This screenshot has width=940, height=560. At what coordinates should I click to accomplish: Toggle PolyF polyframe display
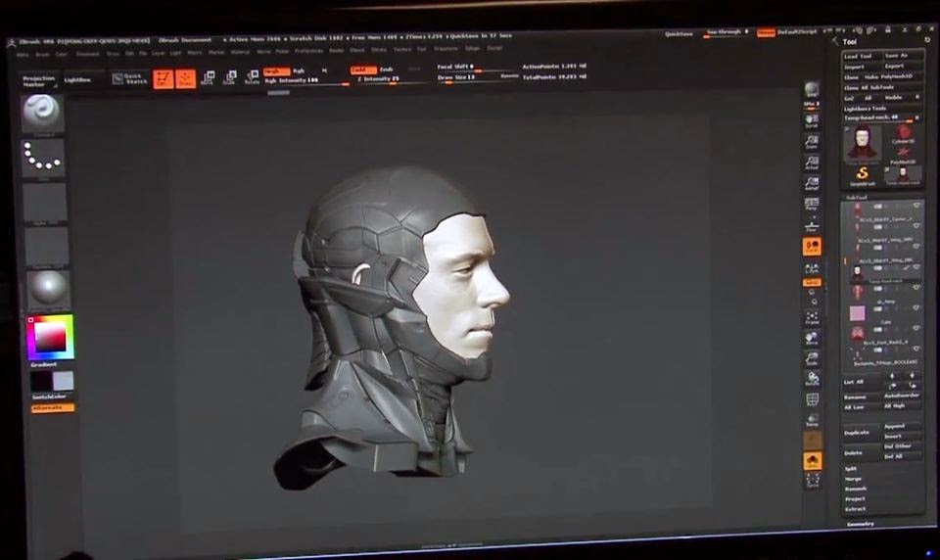click(813, 399)
